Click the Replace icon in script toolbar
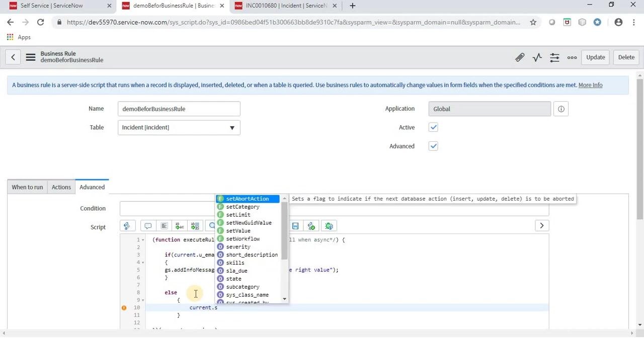644x339 pixels. (x=180, y=226)
